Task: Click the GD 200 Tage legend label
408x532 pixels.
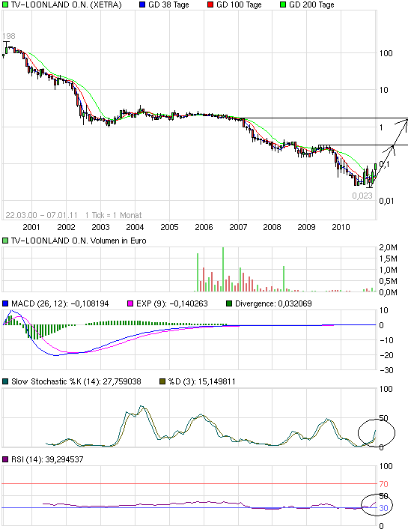Action: (311, 4)
